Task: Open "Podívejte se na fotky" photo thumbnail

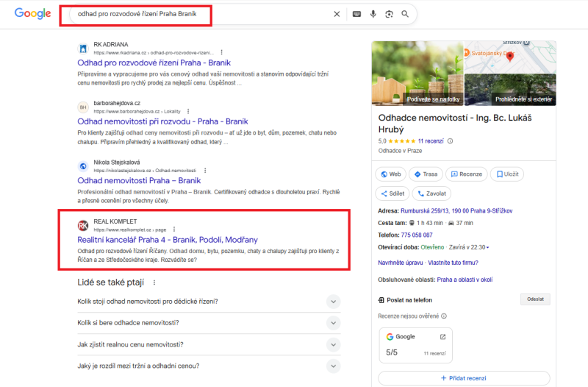Action: pos(417,99)
